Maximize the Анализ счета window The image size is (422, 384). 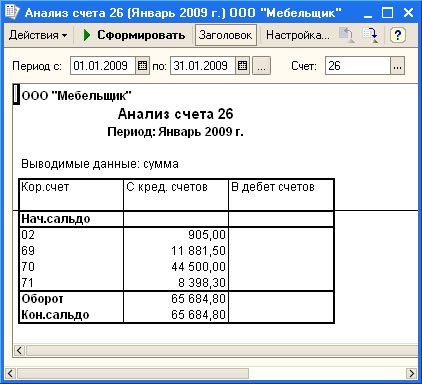click(x=387, y=13)
